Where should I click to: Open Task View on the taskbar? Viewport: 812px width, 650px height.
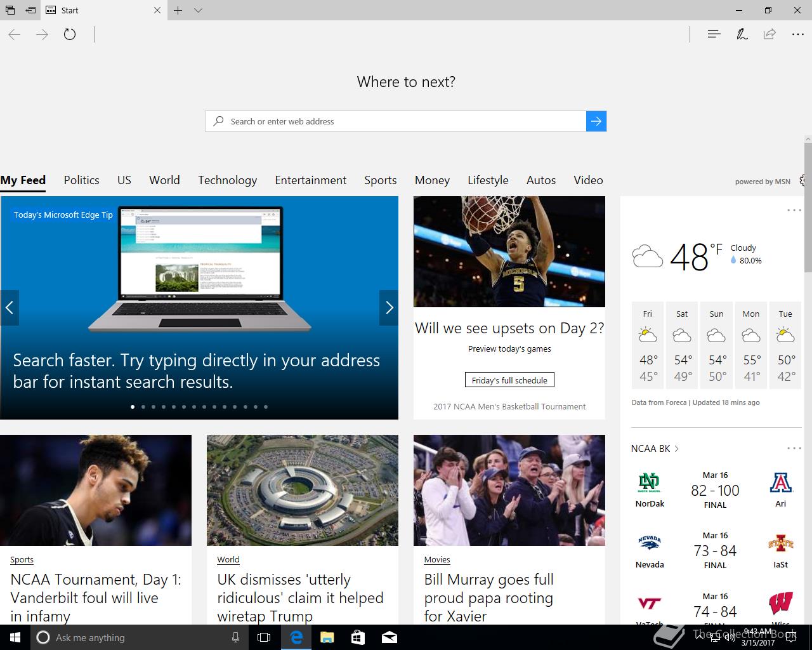tap(264, 637)
